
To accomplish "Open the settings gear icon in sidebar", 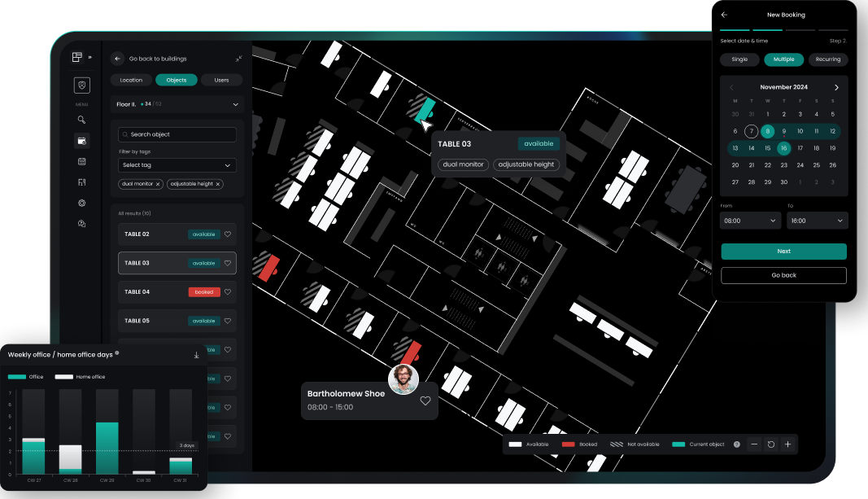I will [81, 203].
